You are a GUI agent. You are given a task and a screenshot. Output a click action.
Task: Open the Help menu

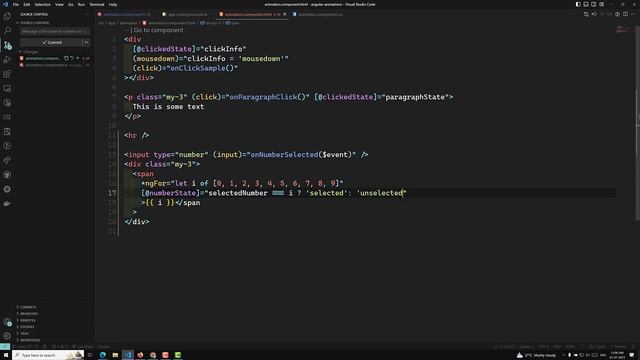113,4
